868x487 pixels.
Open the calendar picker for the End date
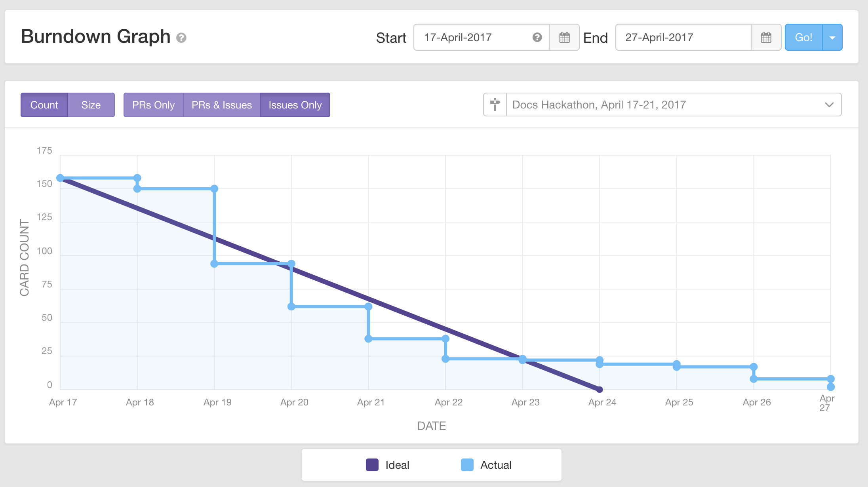pyautogui.click(x=766, y=37)
